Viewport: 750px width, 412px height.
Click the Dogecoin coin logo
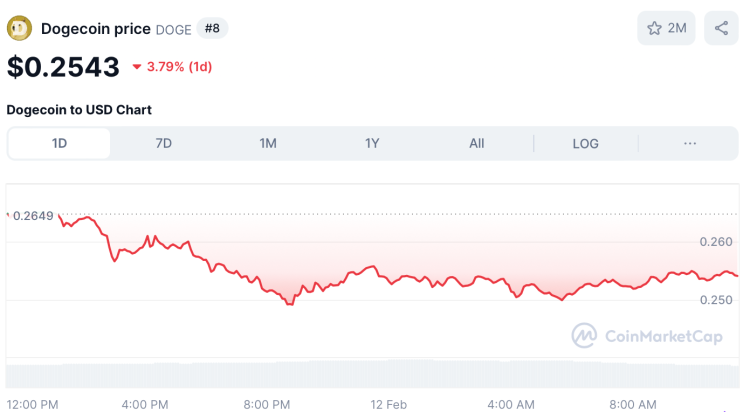click(19, 29)
